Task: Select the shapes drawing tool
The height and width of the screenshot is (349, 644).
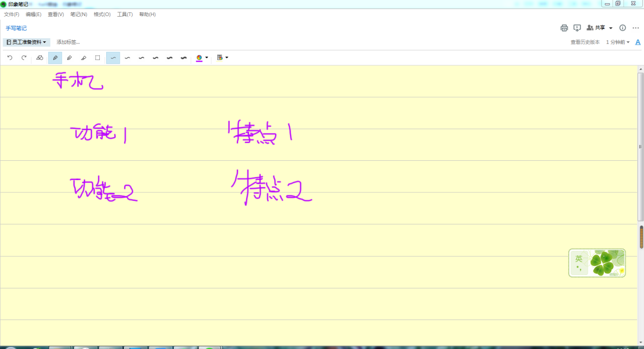Action: click(x=40, y=58)
